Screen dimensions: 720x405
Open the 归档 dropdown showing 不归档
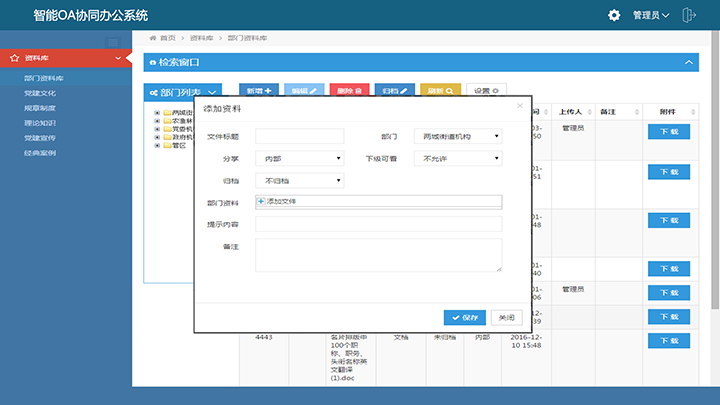(x=299, y=180)
